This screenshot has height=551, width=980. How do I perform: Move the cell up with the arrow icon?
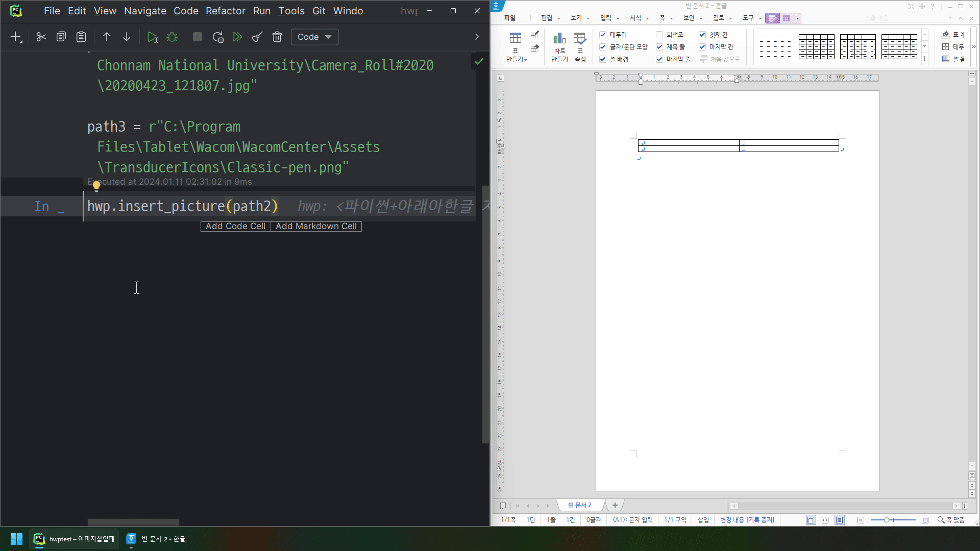tap(106, 37)
